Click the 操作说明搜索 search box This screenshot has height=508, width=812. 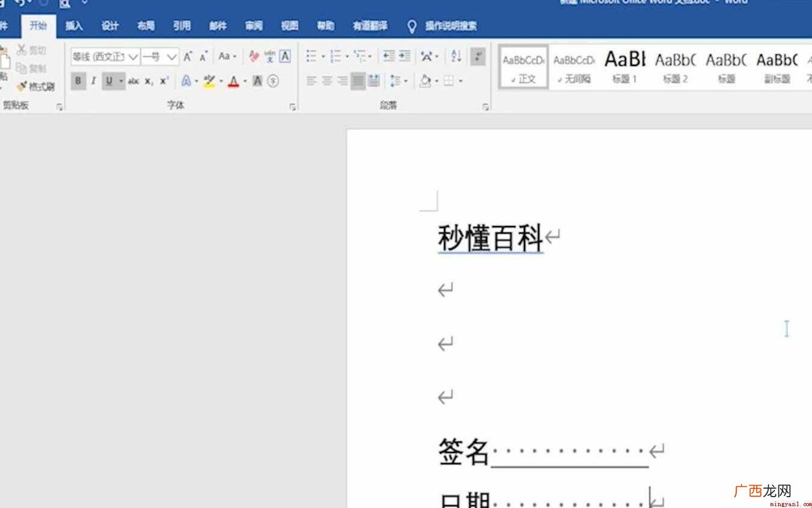(451, 26)
